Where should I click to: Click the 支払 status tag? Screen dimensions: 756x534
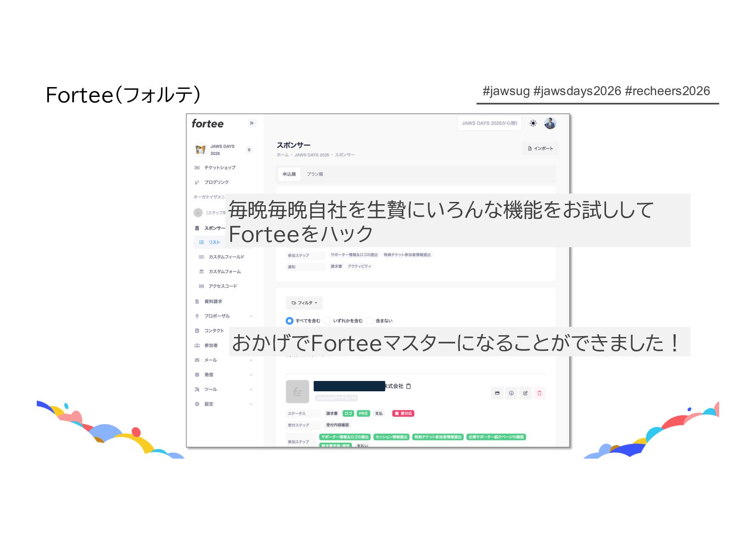coord(379,413)
